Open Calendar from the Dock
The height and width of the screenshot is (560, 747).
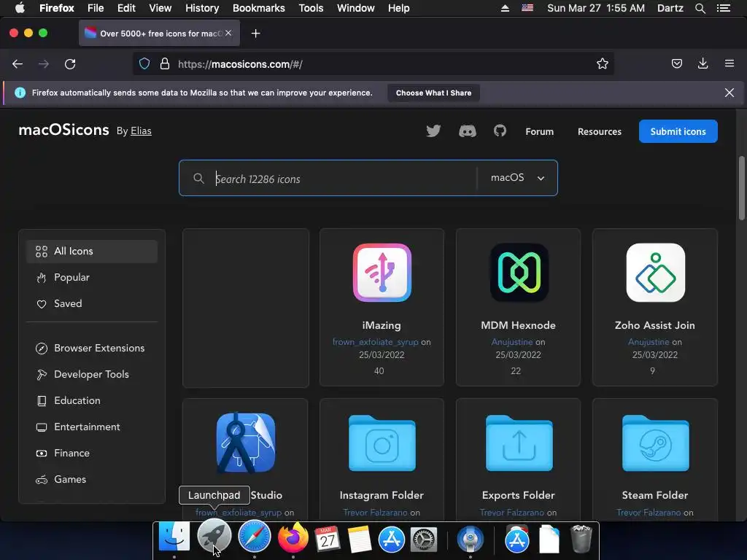pyautogui.click(x=328, y=539)
